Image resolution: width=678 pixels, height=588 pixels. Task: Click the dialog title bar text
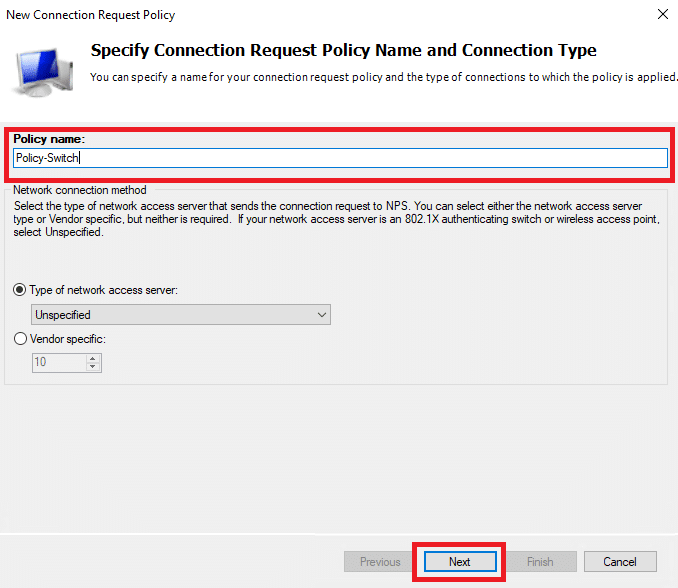[90, 15]
